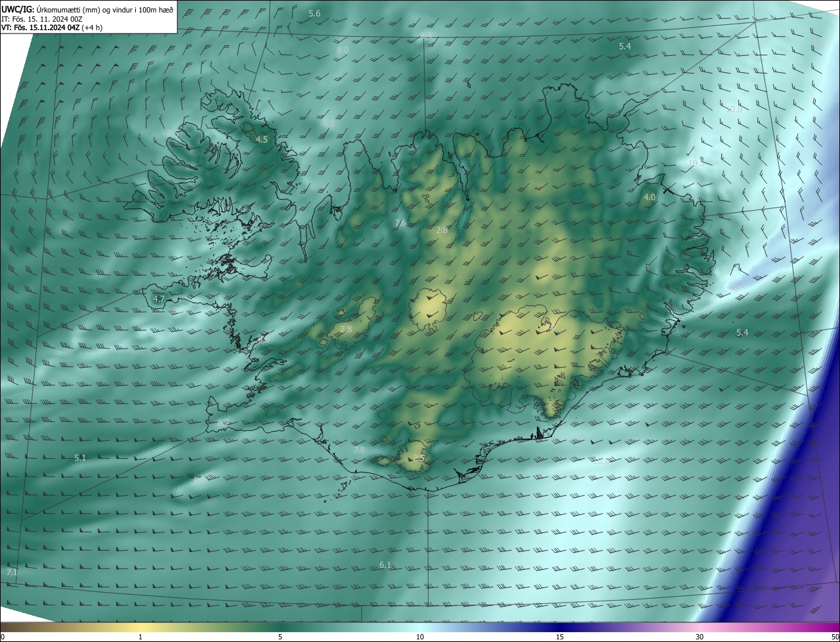Click the '50' tick label on the legend

tap(835, 637)
